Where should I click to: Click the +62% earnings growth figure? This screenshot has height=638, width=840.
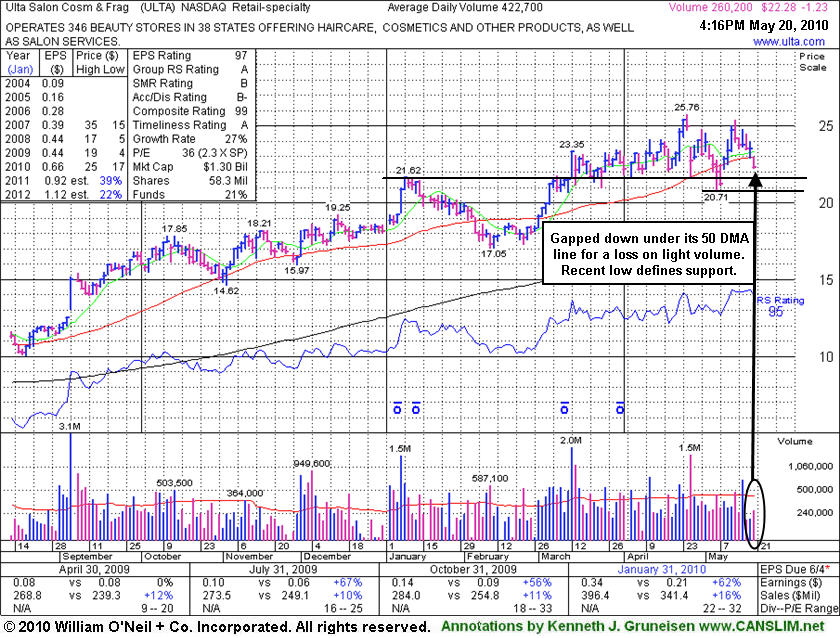[726, 582]
